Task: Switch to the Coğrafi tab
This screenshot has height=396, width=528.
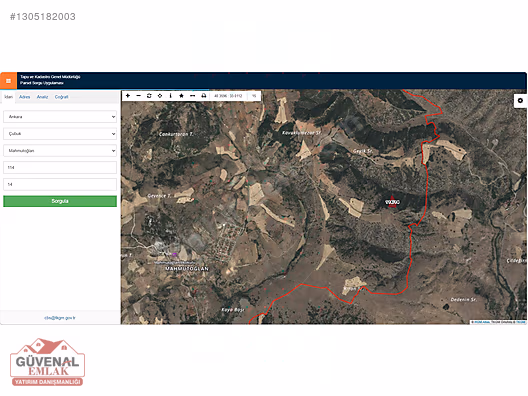Action: (x=61, y=97)
